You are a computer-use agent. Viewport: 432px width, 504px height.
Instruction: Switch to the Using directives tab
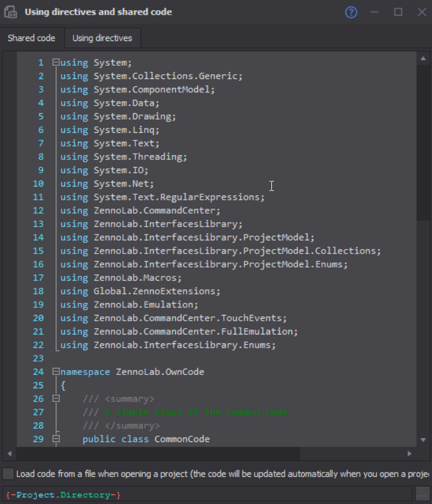click(102, 38)
